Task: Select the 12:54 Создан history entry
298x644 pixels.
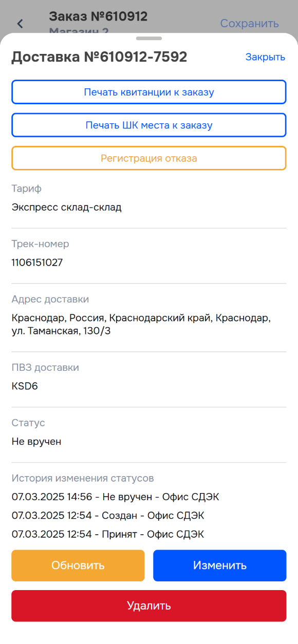Action: 108,516
